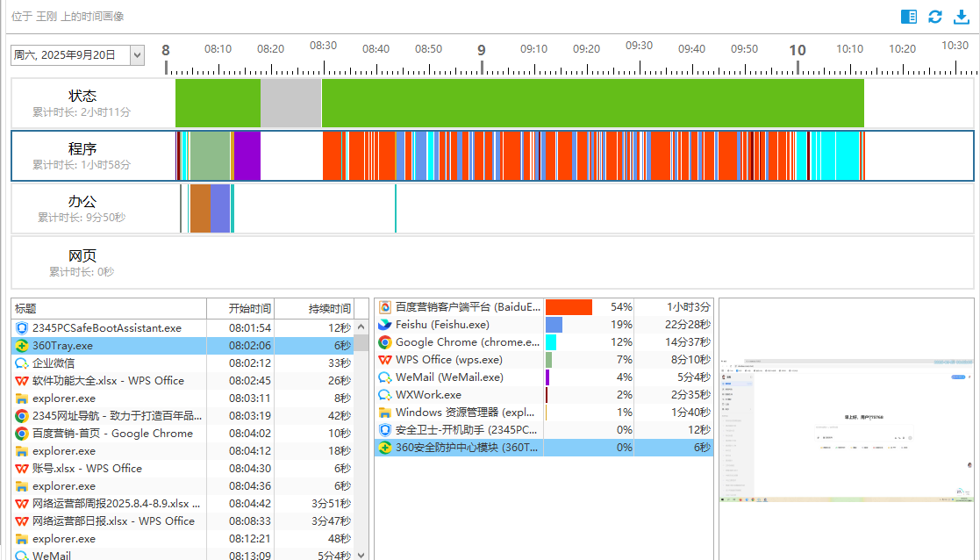980x560 pixels.
Task: Click the WPS Office app icon
Action: click(x=385, y=359)
